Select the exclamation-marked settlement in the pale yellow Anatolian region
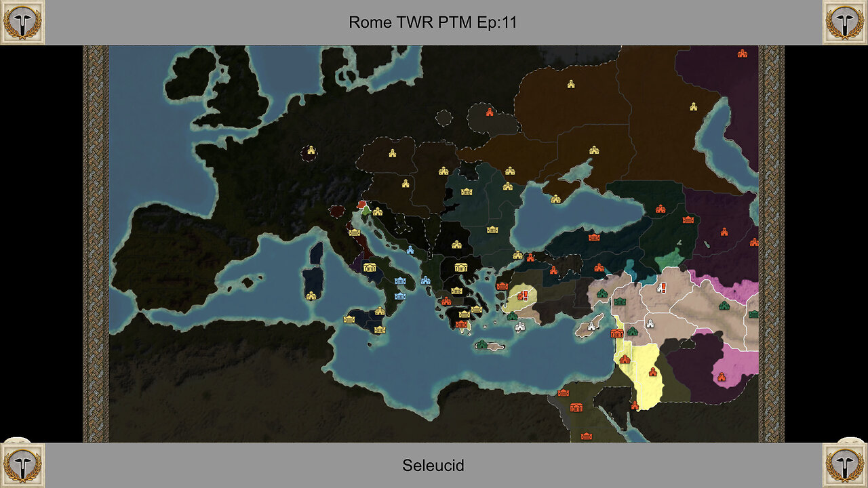 [522, 296]
